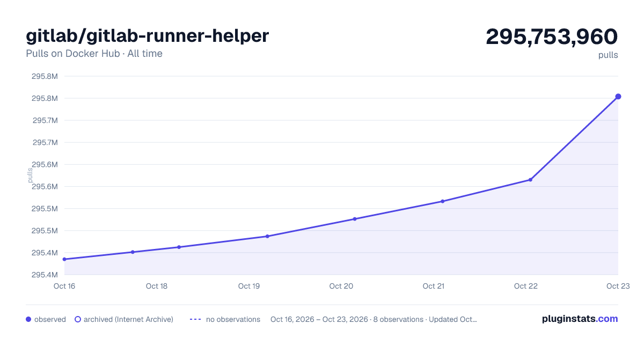Click the dashed 'no observations' legend line
This screenshot has height=338, width=644.
tap(195, 319)
